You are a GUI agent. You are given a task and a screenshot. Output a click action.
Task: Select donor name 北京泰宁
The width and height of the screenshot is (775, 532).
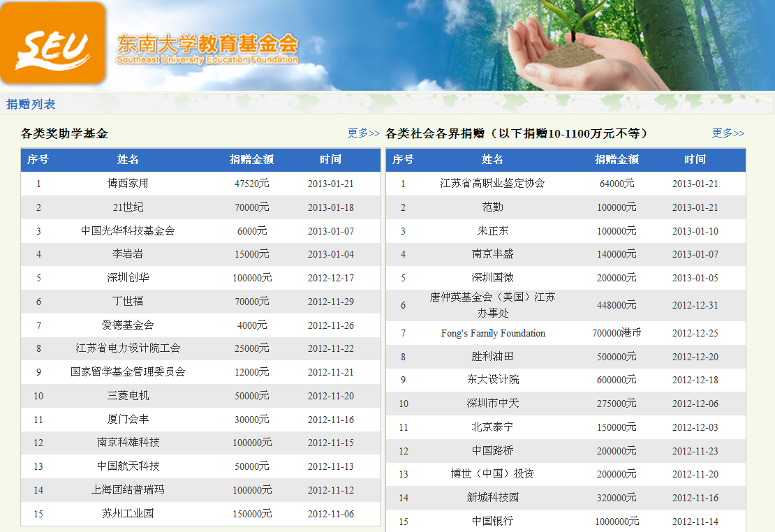coord(493,427)
